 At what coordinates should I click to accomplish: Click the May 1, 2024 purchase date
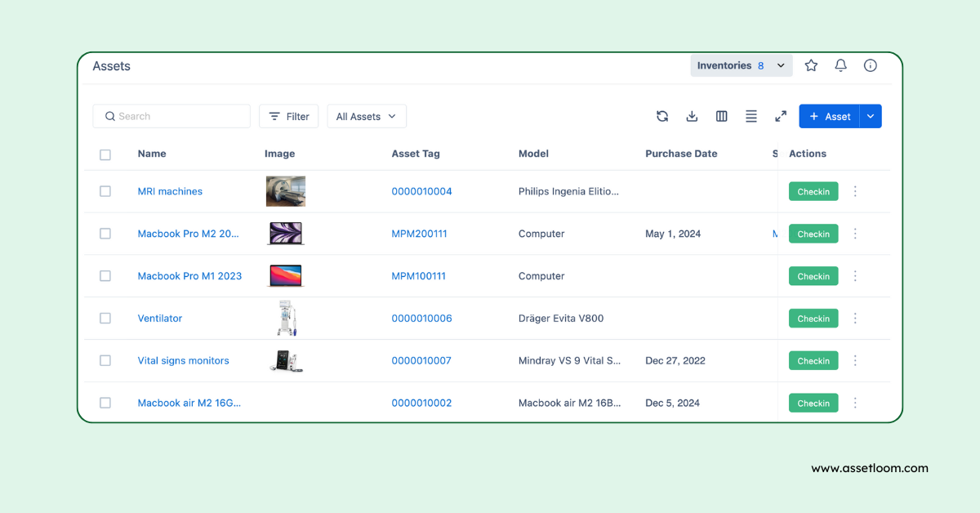673,234
